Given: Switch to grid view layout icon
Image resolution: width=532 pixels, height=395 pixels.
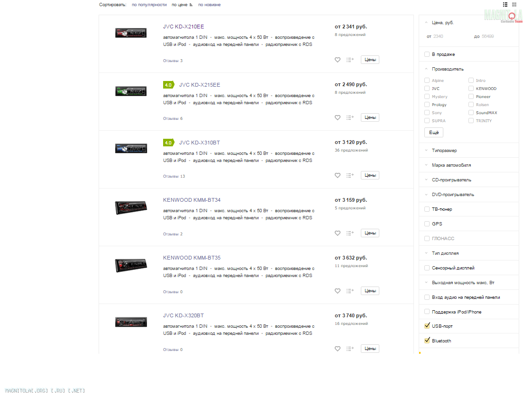Looking at the screenshot, I should 514,4.
